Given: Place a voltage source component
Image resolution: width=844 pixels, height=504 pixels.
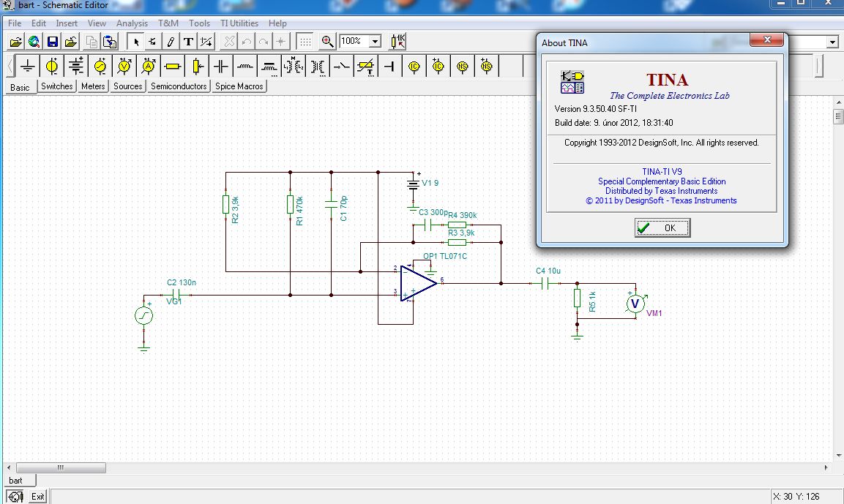Looking at the screenshot, I should pyautogui.click(x=52, y=66).
